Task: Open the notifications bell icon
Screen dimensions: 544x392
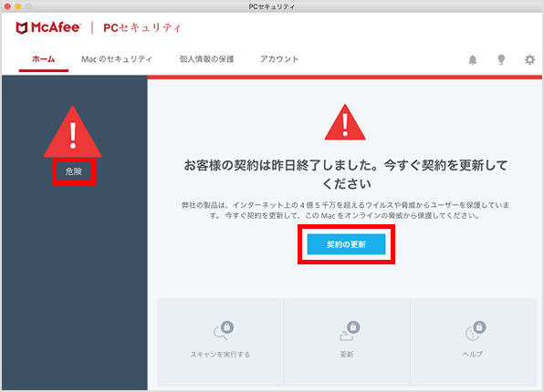Action: point(473,60)
